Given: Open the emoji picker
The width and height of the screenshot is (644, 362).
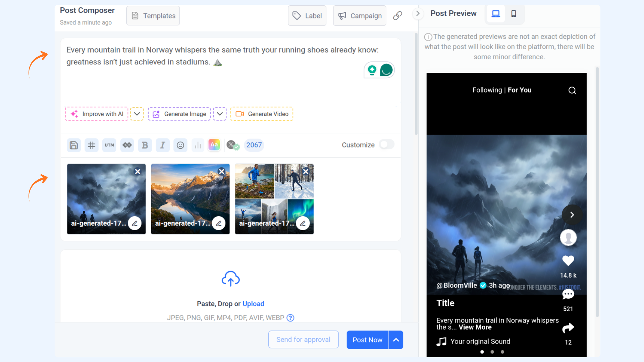Looking at the screenshot, I should coord(180,145).
